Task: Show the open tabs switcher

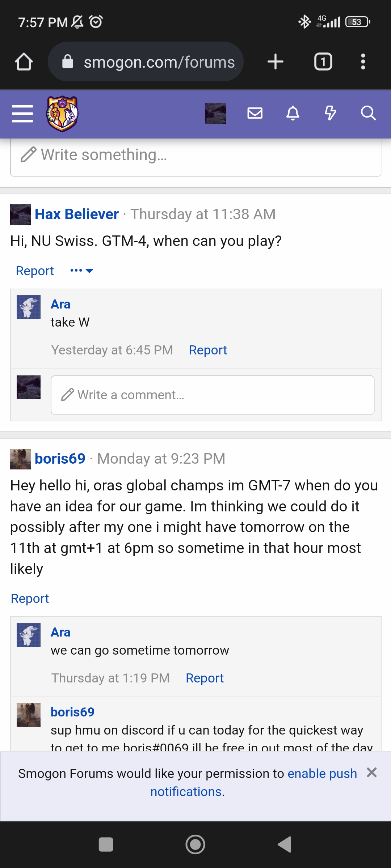Action: pos(323,62)
